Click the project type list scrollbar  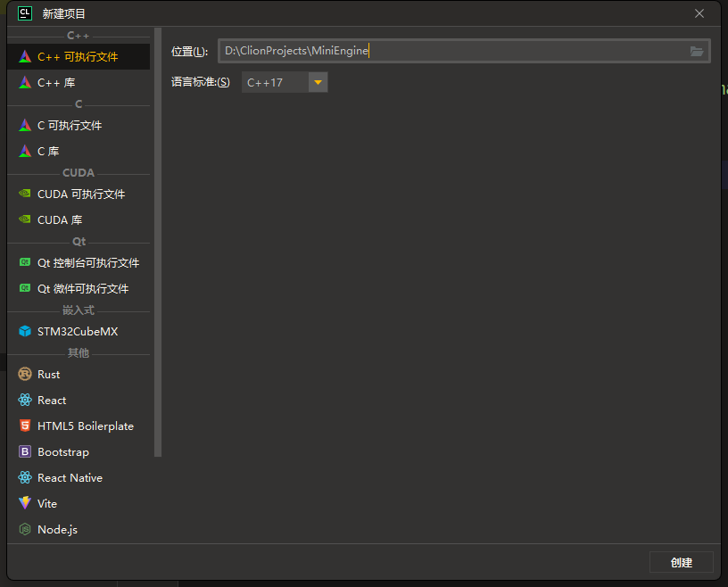(x=158, y=243)
